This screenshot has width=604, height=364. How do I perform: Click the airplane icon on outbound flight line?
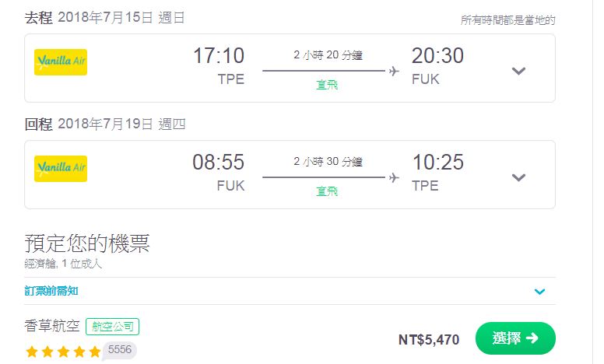pyautogui.click(x=394, y=72)
